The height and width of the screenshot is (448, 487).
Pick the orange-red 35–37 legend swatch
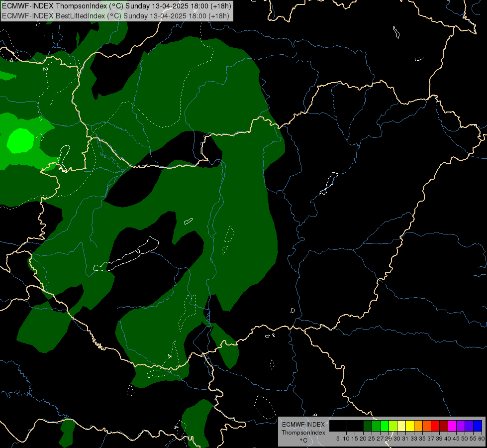427,426
